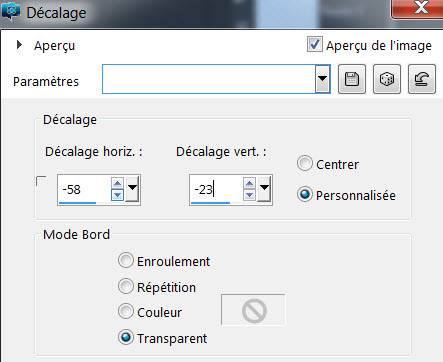Click the disabled color swatch box
This screenshot has width=443, height=362.
253,310
